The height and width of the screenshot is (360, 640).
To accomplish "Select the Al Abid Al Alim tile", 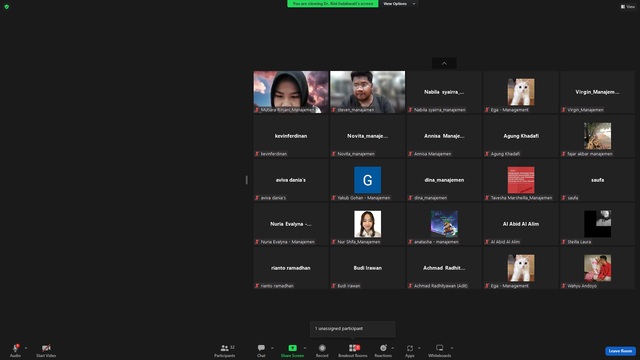I will [x=521, y=224].
